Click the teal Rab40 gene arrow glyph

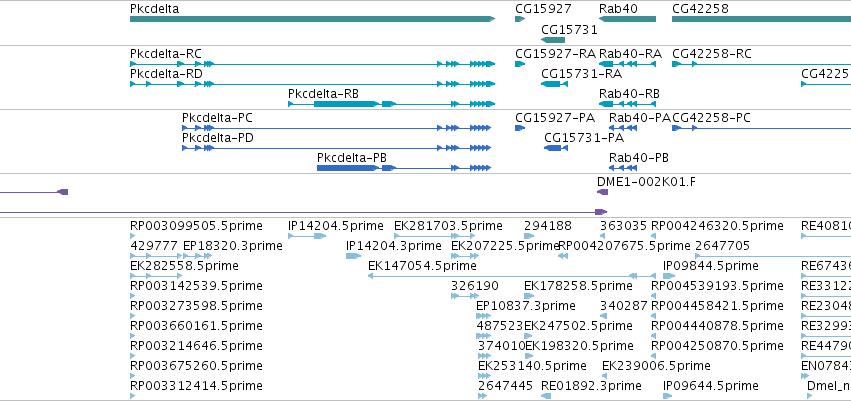[627, 19]
